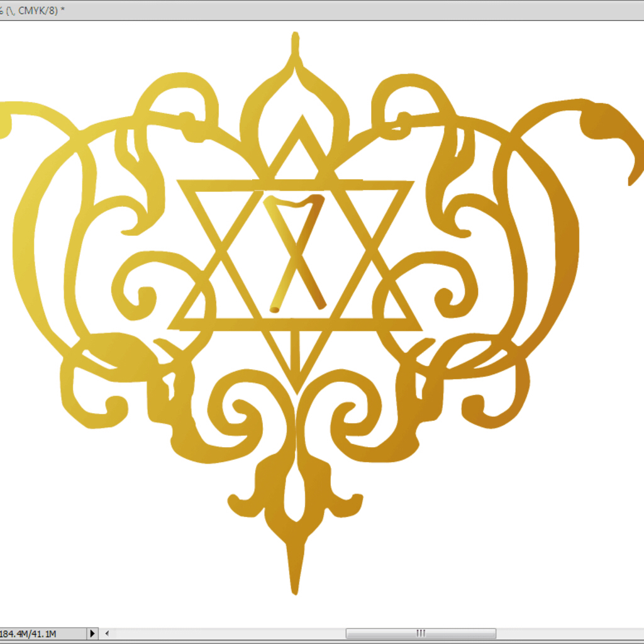Click the lower tip of the inverted triangle
The height and width of the screenshot is (644, 644).
click(x=297, y=386)
